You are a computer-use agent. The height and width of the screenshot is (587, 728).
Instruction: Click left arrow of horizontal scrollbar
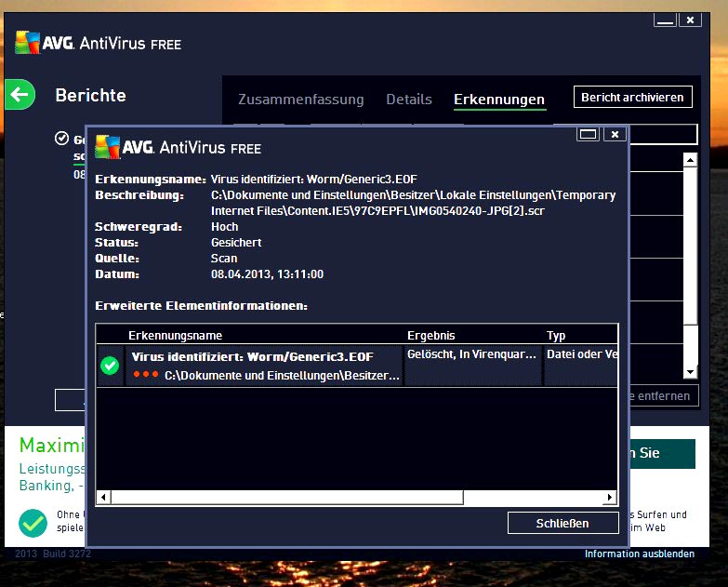click(103, 498)
